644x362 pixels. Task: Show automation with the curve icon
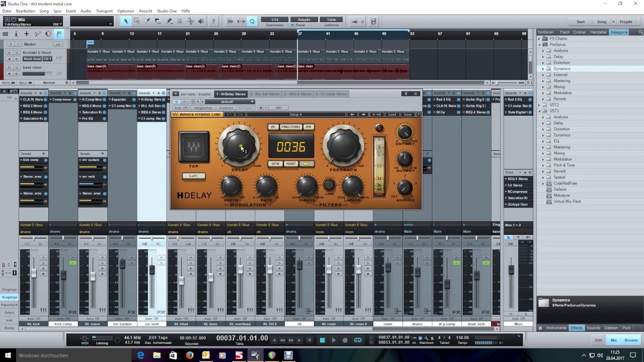(37, 34)
